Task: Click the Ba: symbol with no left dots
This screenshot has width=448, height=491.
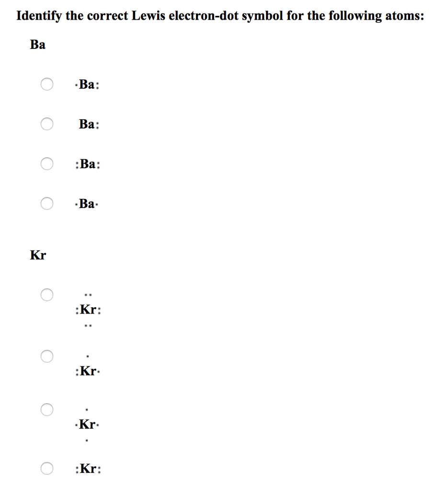Action: [x=89, y=124]
